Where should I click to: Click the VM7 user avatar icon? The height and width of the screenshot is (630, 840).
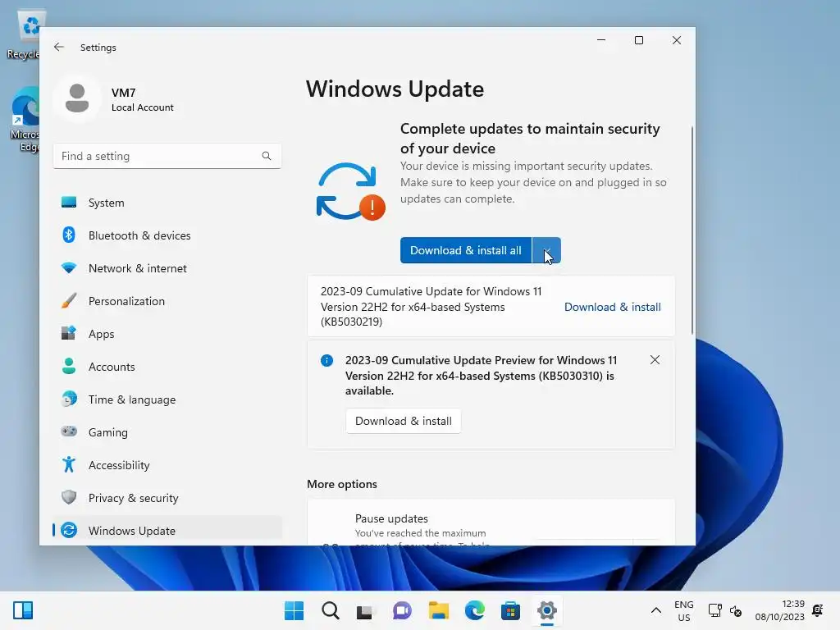coord(77,98)
